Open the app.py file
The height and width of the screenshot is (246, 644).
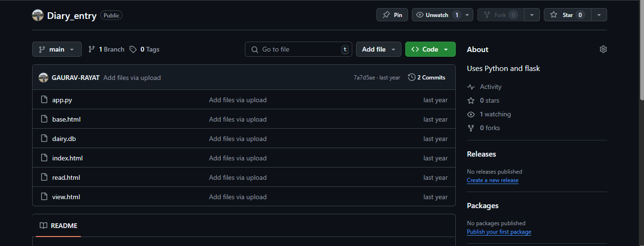pos(62,100)
